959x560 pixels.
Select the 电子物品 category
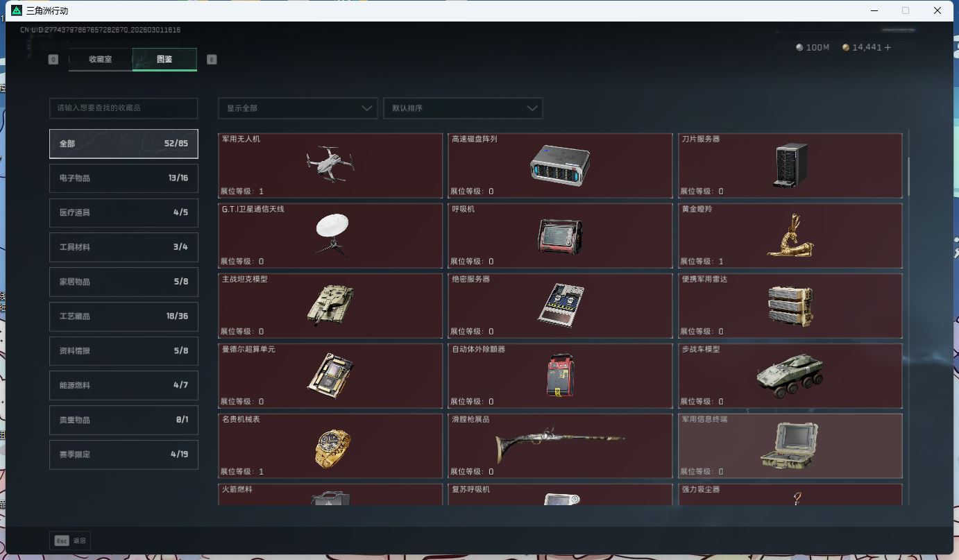tap(124, 178)
